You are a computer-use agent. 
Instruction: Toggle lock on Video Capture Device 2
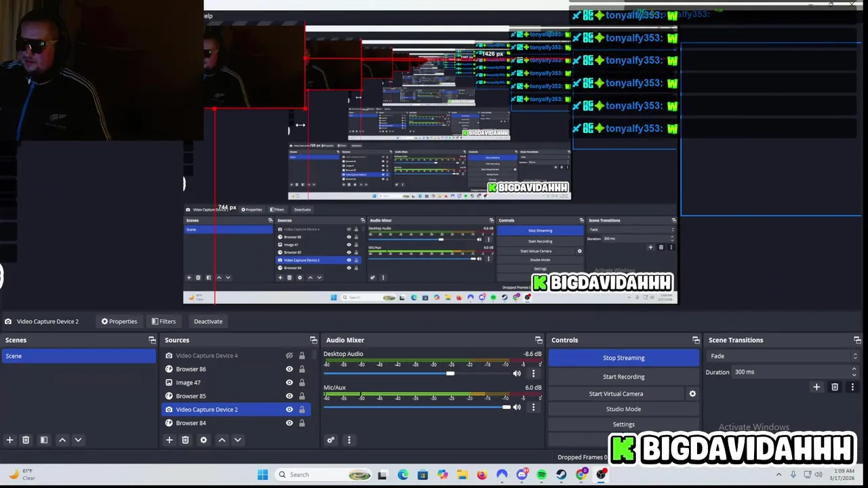(302, 409)
